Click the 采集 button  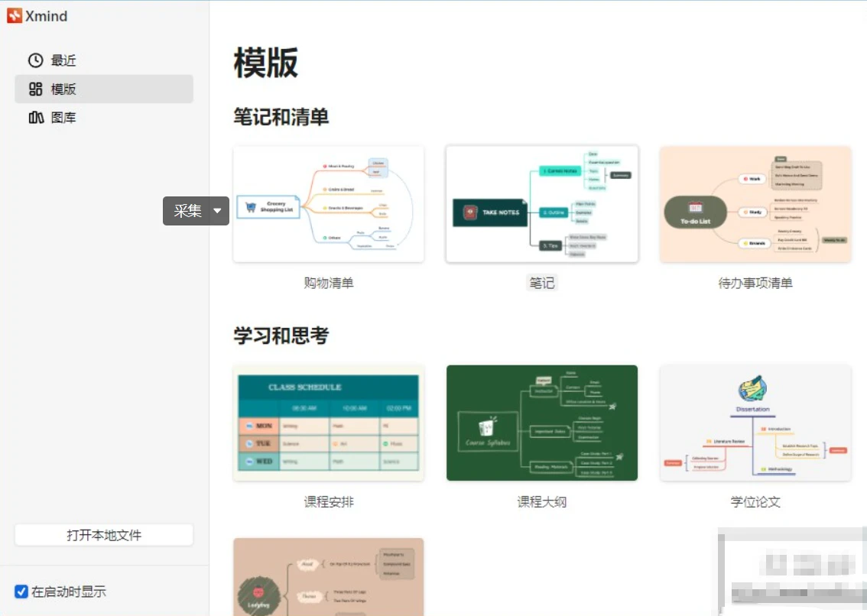pyautogui.click(x=187, y=211)
